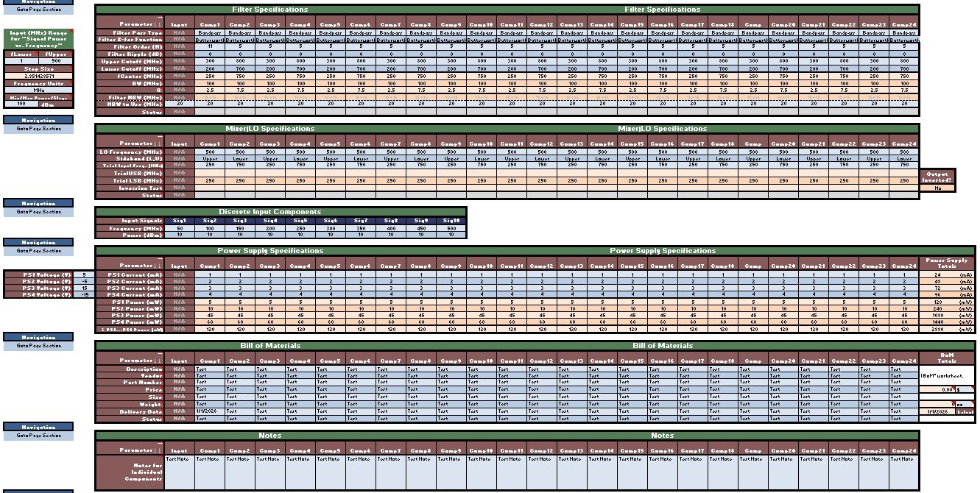Select the Sig10 Power cell in Discrete Inputs
This screenshot has width=980, height=493.
[451, 235]
